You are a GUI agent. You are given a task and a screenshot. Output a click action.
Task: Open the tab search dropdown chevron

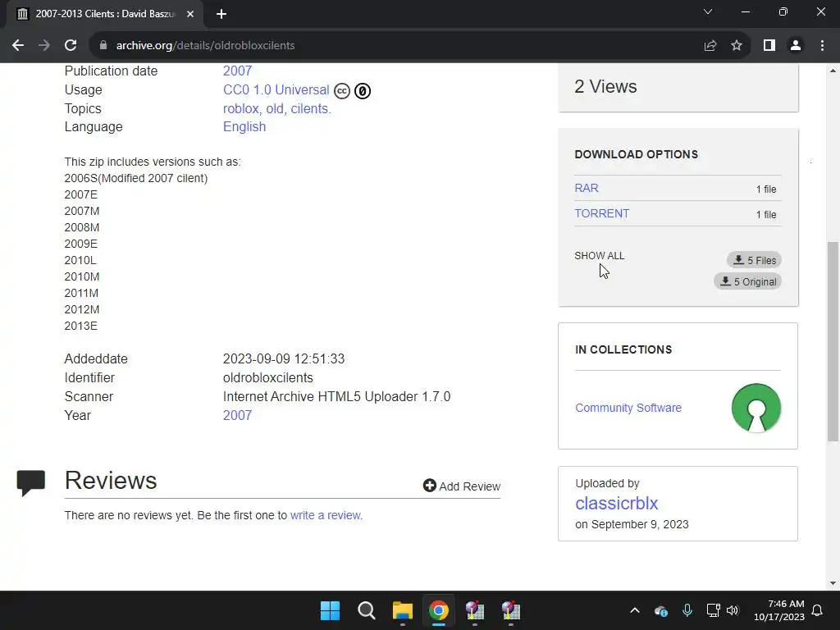[x=708, y=11]
